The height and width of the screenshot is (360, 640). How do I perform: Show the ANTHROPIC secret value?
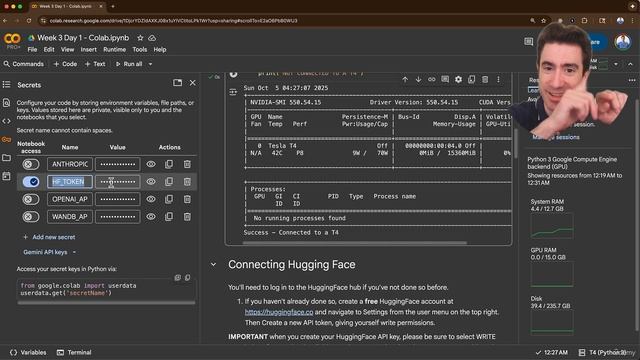pos(151,164)
